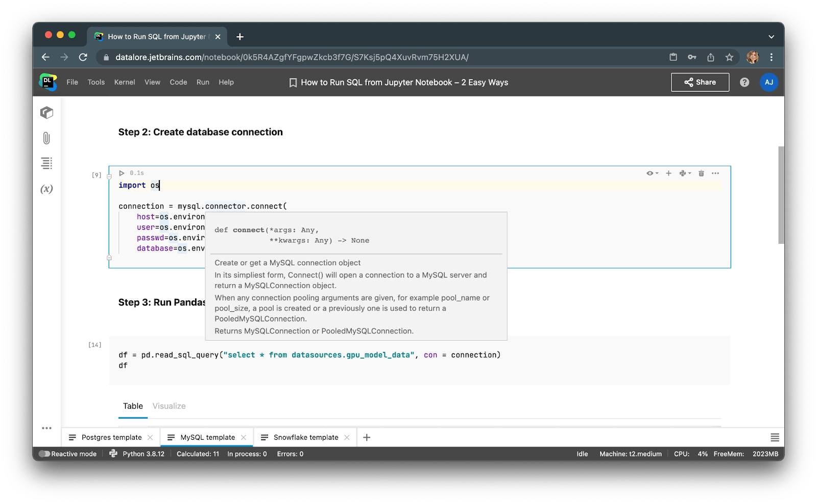Click the Share button
Viewport: 817px width, 504px height.
point(700,82)
